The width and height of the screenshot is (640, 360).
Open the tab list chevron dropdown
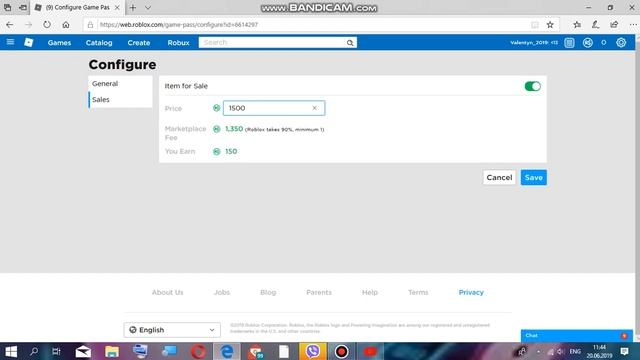[148, 7]
